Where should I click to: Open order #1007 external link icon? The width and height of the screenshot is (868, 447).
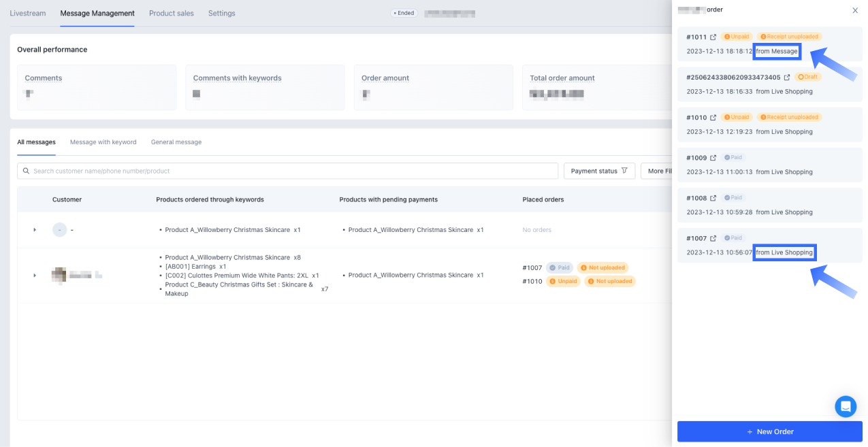coord(713,238)
